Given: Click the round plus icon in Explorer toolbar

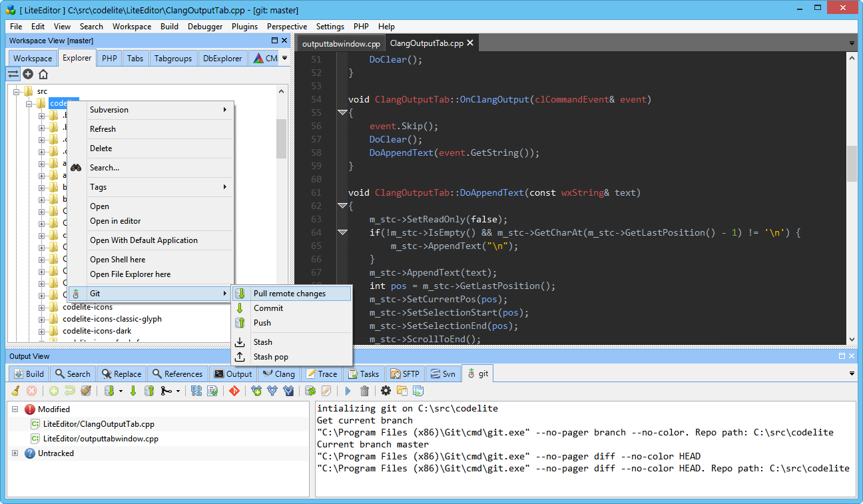Looking at the screenshot, I should click(x=28, y=74).
